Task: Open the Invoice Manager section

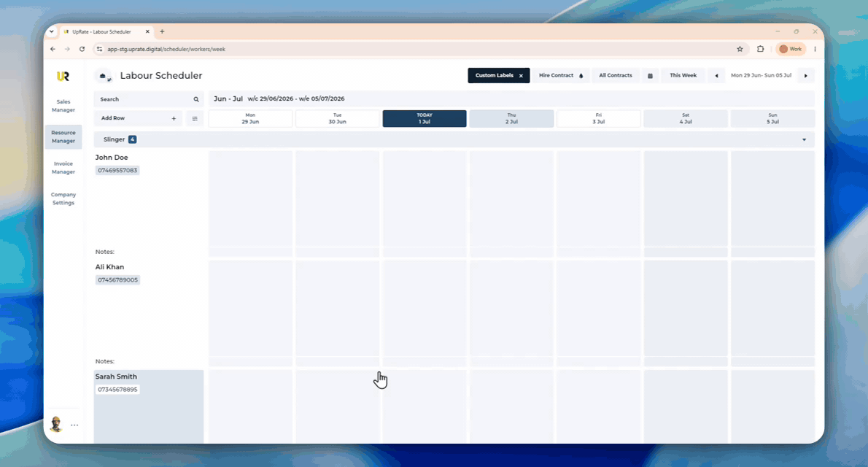Action: click(63, 168)
